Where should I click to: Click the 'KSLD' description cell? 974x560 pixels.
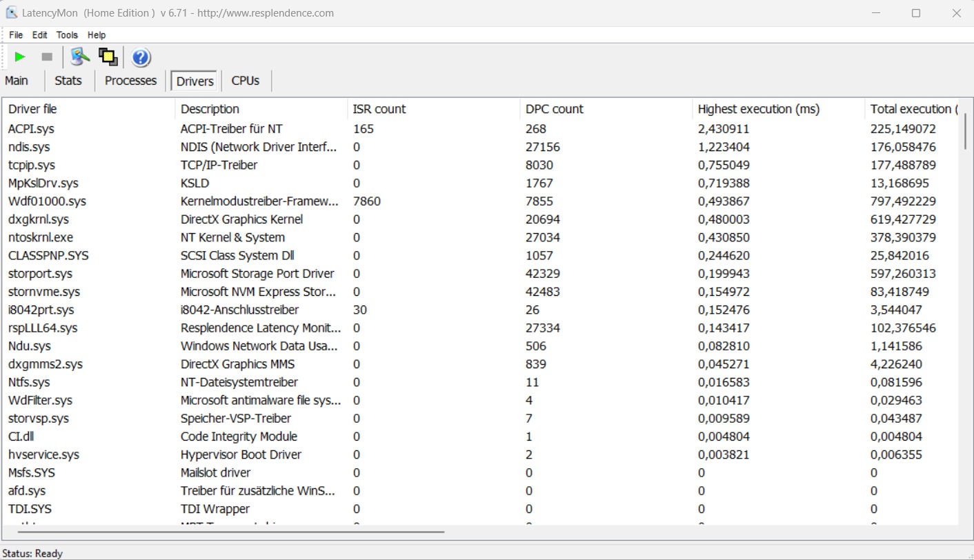pos(195,183)
